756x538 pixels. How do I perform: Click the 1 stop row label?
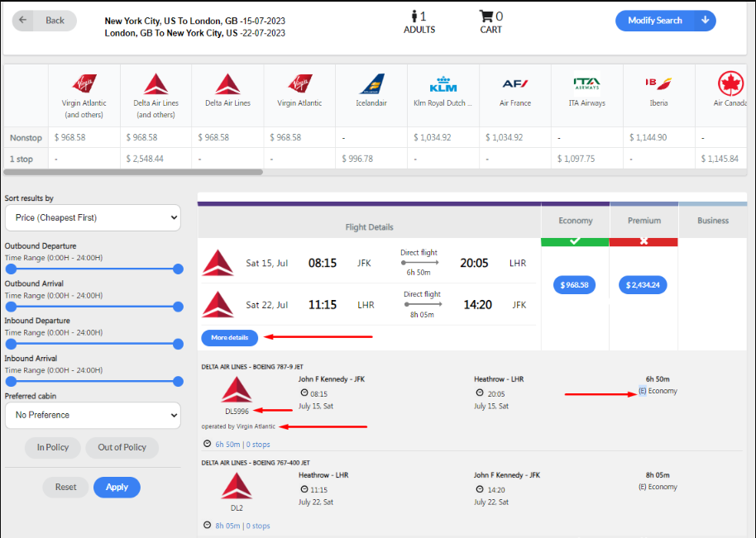coord(22,159)
